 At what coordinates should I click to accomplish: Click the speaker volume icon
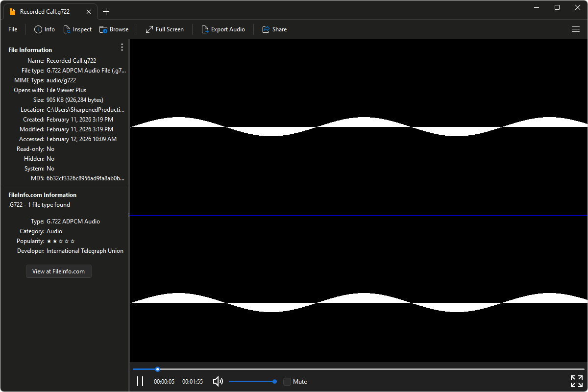point(218,381)
